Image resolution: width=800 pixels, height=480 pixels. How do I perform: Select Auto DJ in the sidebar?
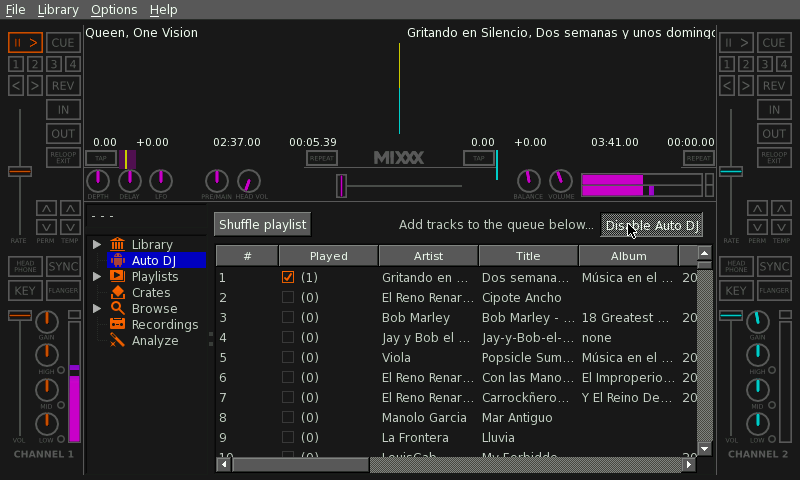point(156,261)
